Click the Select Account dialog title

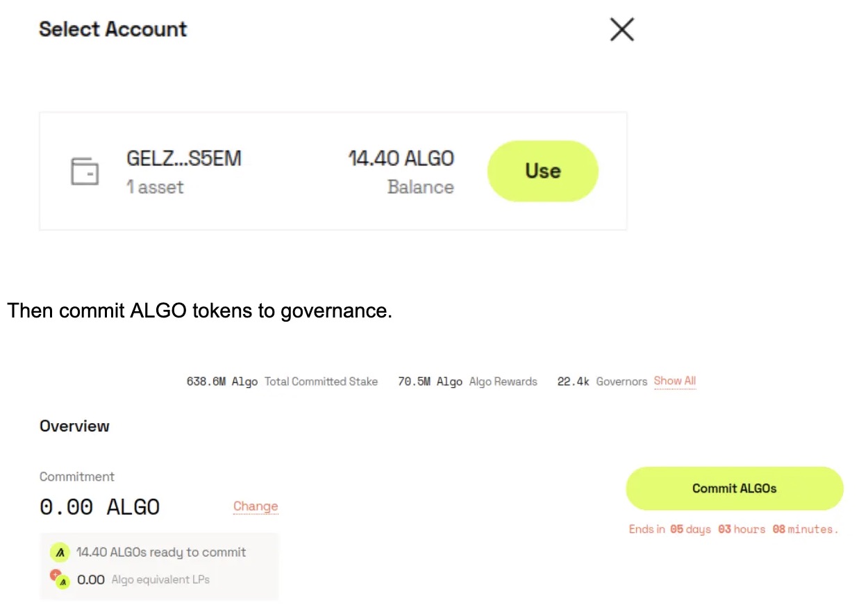112,29
